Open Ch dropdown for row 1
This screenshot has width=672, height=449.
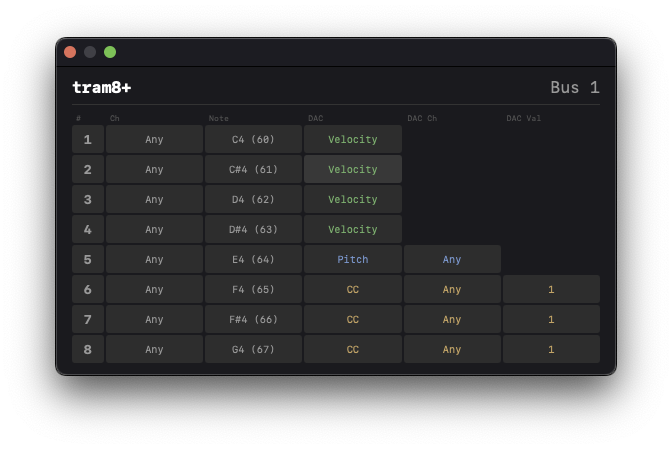pyautogui.click(x=154, y=139)
